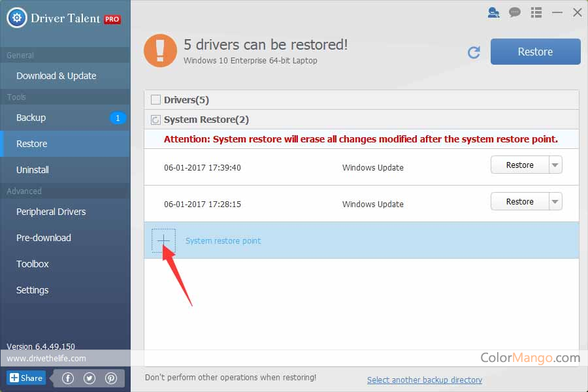Open the menu list icon in title bar
This screenshot has width=588, height=392.
[536, 12]
